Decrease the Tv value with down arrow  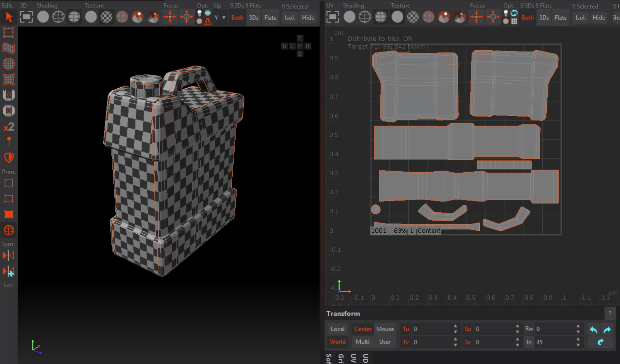(x=455, y=345)
